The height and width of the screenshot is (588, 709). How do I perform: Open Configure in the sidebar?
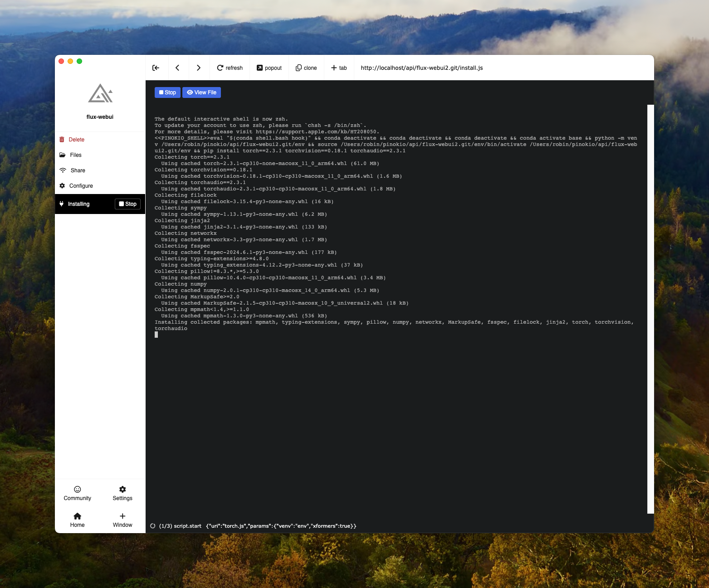pyautogui.click(x=81, y=186)
